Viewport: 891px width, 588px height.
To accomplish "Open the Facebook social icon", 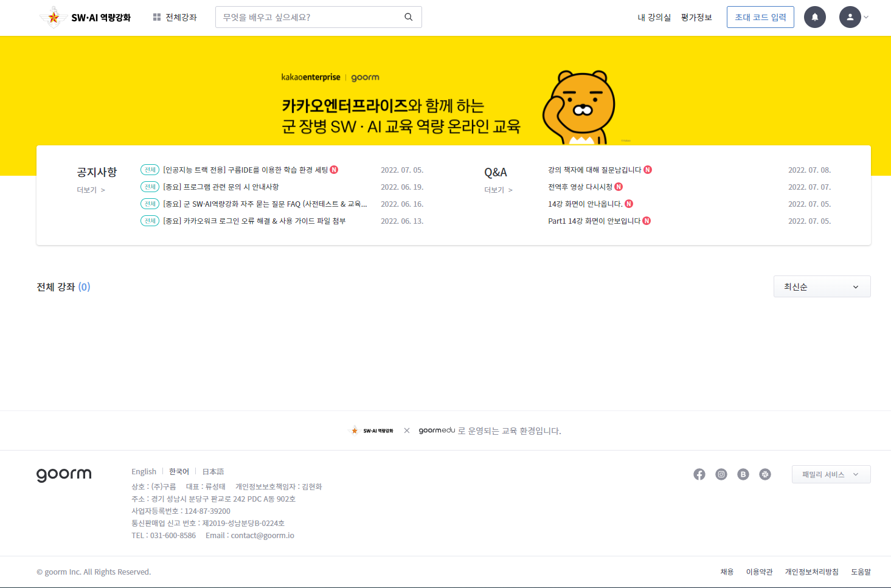I will point(699,474).
